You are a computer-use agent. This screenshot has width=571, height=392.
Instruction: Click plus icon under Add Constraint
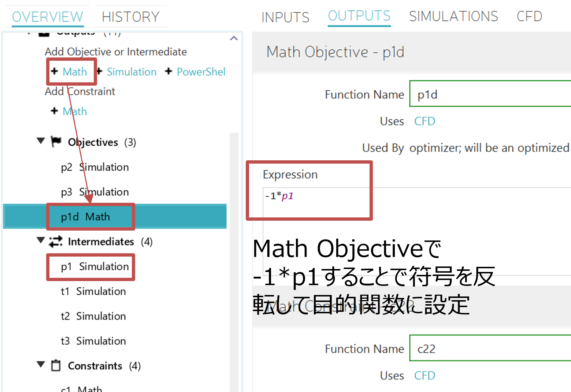tap(55, 111)
